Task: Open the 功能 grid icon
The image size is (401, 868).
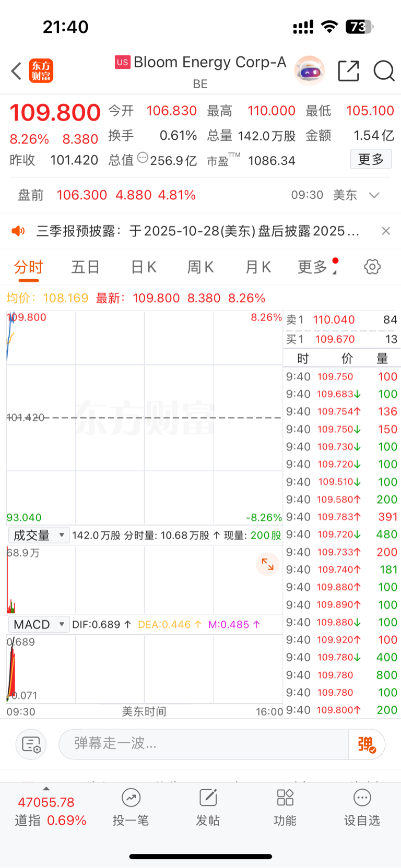Action: pos(285,798)
